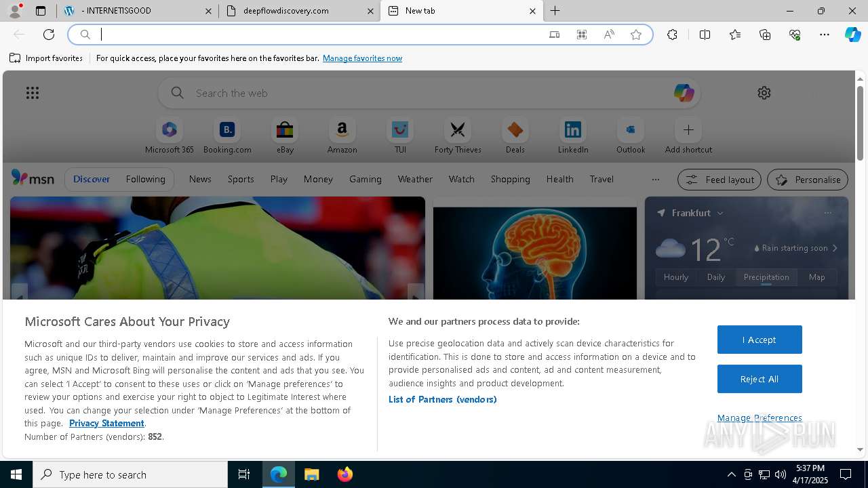This screenshot has width=868, height=488.
Task: Toggle the split screen icon
Action: pyautogui.click(x=705, y=35)
